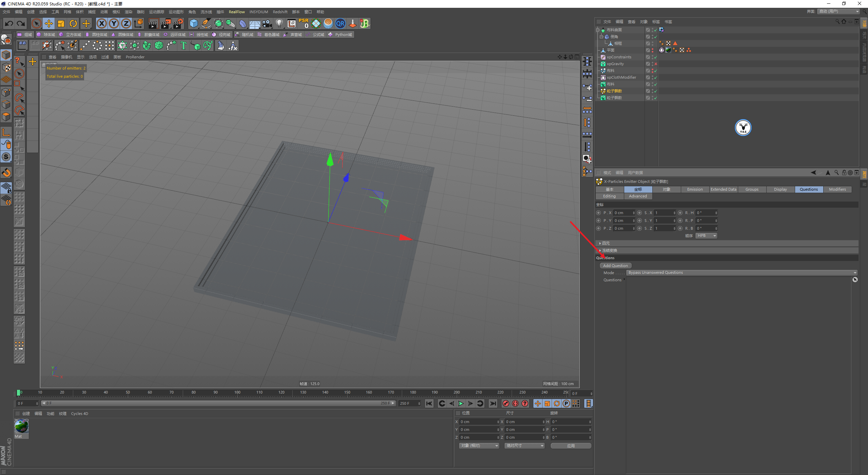This screenshot has width=868, height=475.
Task: Open the RealFlow menu
Action: [237, 12]
